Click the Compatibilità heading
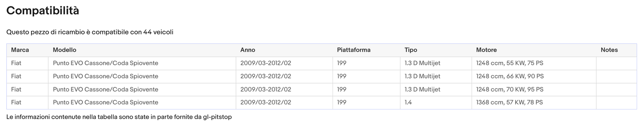Image resolution: width=644 pixels, height=124 pixels. click(43, 11)
